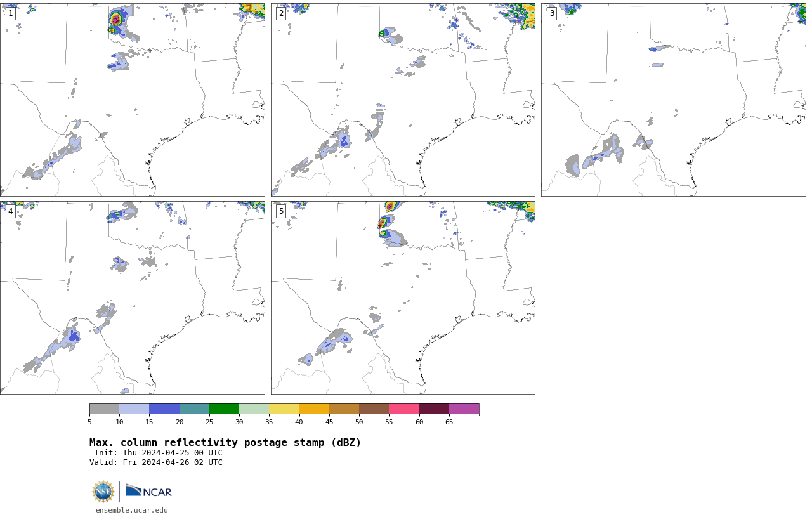
Task: Select the brown 50-55 dBZ swatch
Action: click(x=374, y=409)
